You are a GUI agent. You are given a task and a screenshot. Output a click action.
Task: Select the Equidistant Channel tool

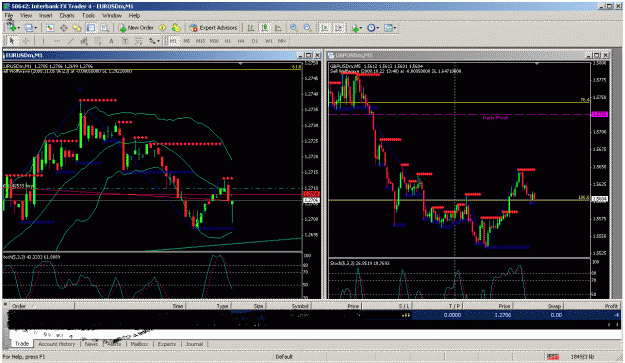(84, 41)
